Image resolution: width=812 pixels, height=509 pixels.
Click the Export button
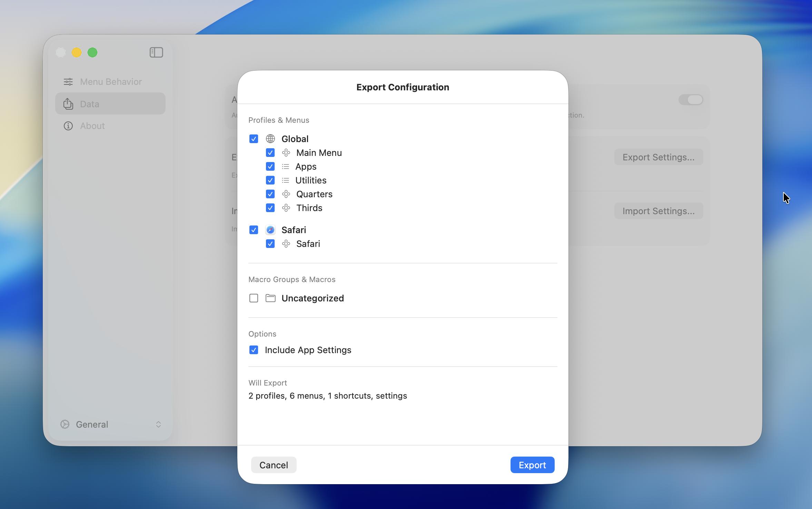[532, 465]
